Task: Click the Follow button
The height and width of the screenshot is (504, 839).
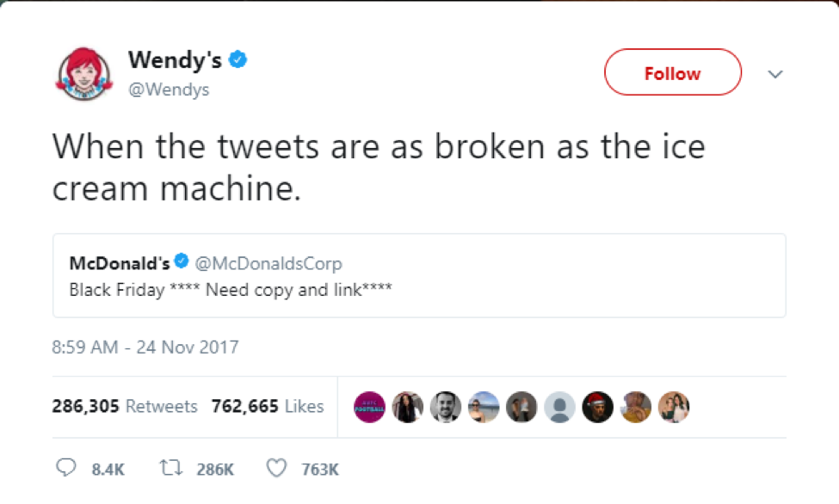Action: (x=672, y=72)
